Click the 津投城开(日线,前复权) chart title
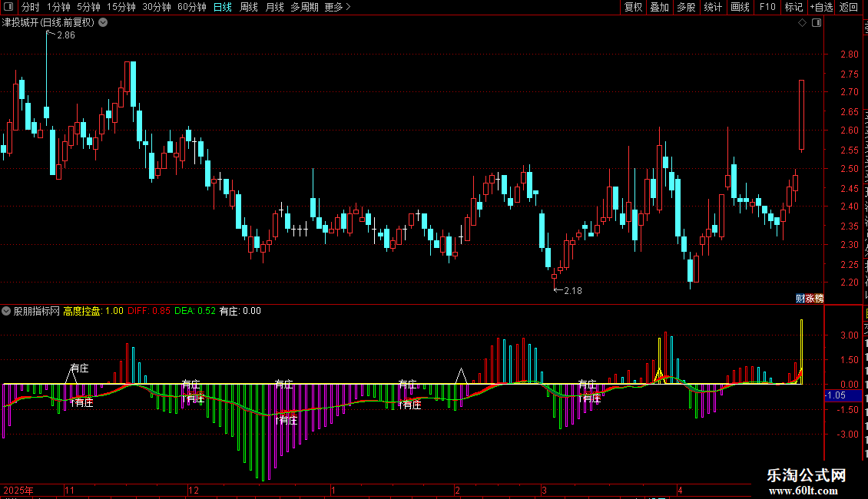Screen dimensions: 868x499 [x=48, y=22]
